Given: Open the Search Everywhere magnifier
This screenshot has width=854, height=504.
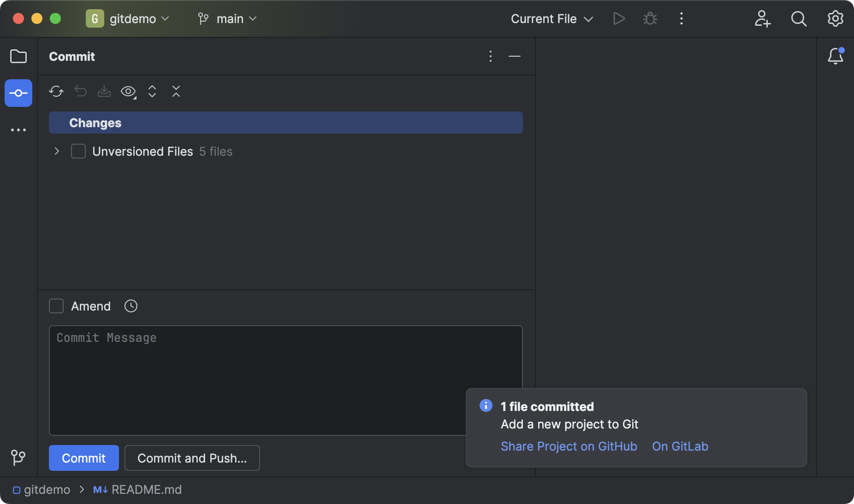Looking at the screenshot, I should tap(798, 18).
